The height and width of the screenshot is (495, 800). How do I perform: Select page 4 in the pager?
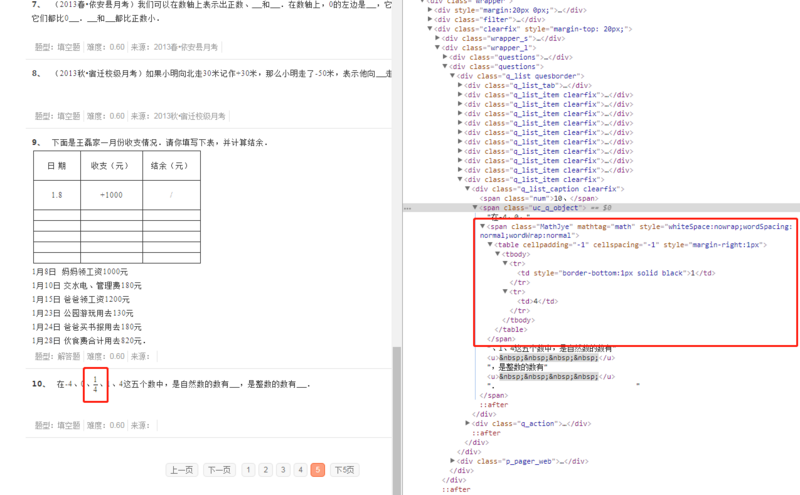(300, 470)
